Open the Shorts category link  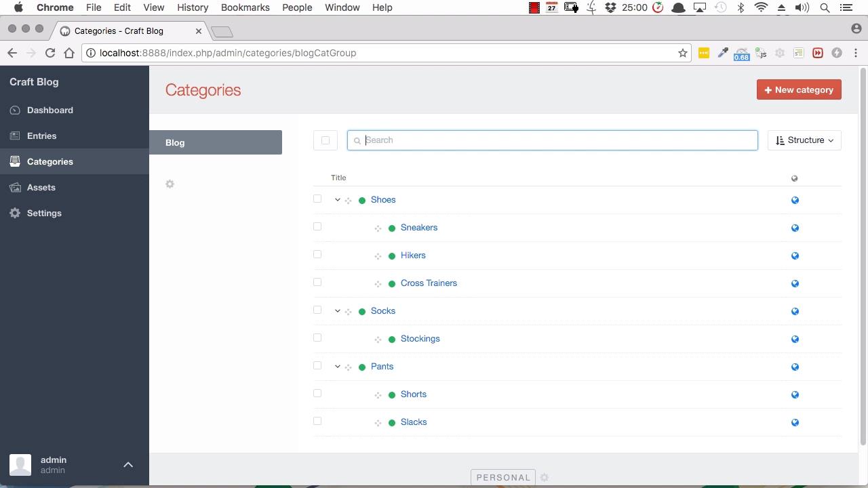pyautogui.click(x=414, y=394)
